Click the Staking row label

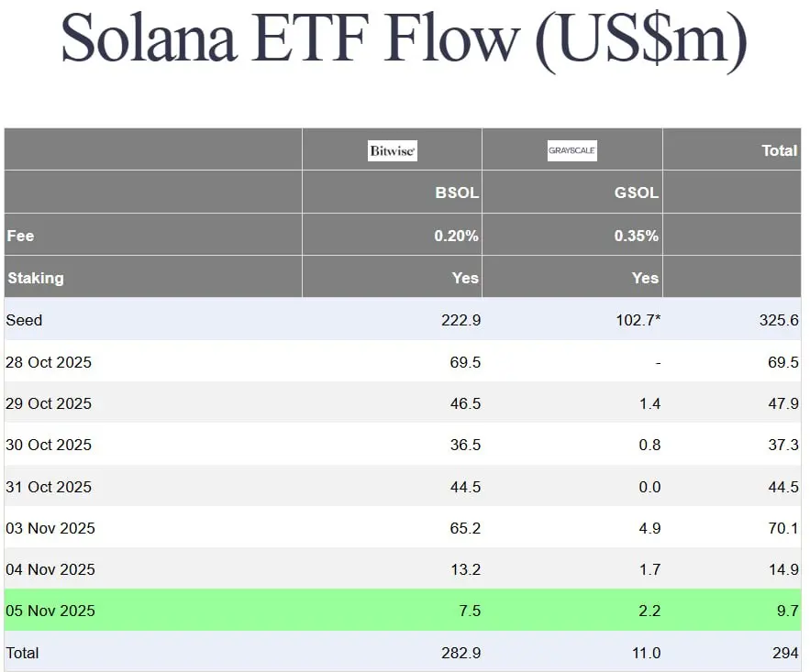[x=35, y=278]
